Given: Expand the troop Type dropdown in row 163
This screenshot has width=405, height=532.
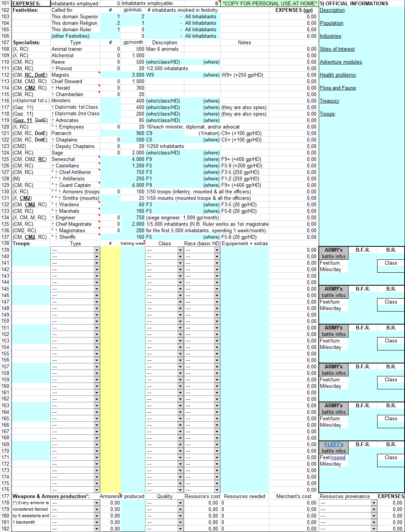Looking at the screenshot, I should [x=97, y=406].
